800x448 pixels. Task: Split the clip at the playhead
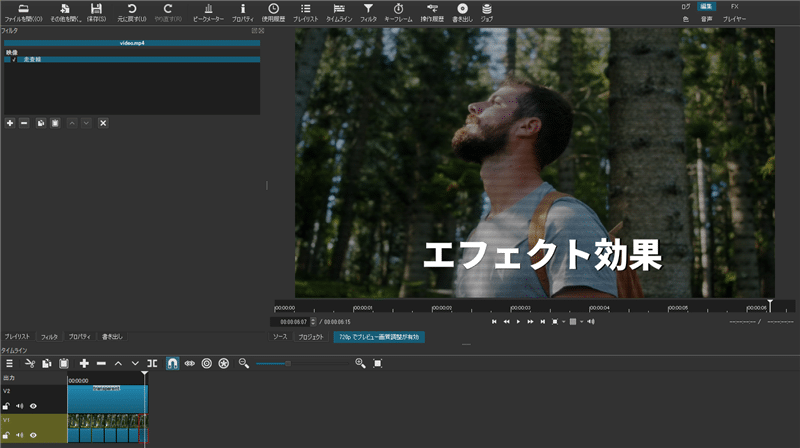point(152,363)
